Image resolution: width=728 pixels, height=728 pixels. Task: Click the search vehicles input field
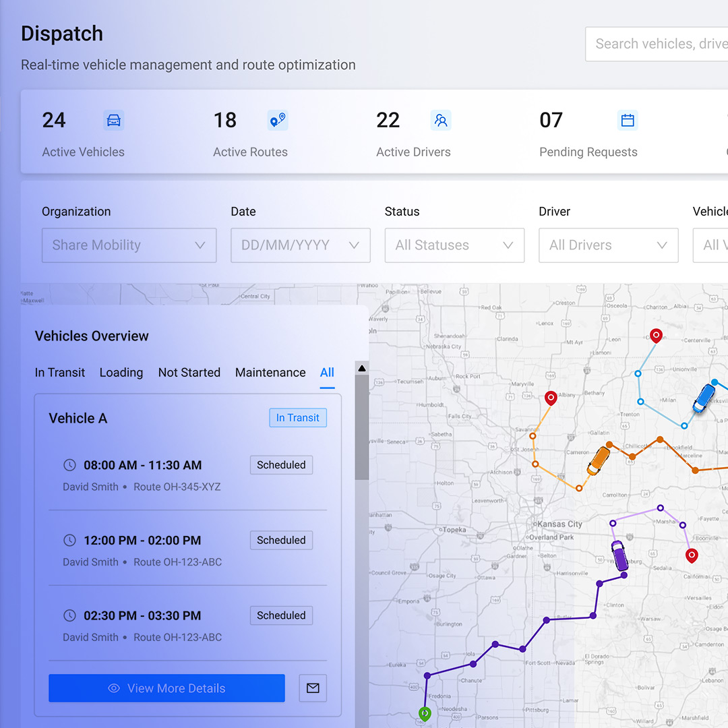667,44
